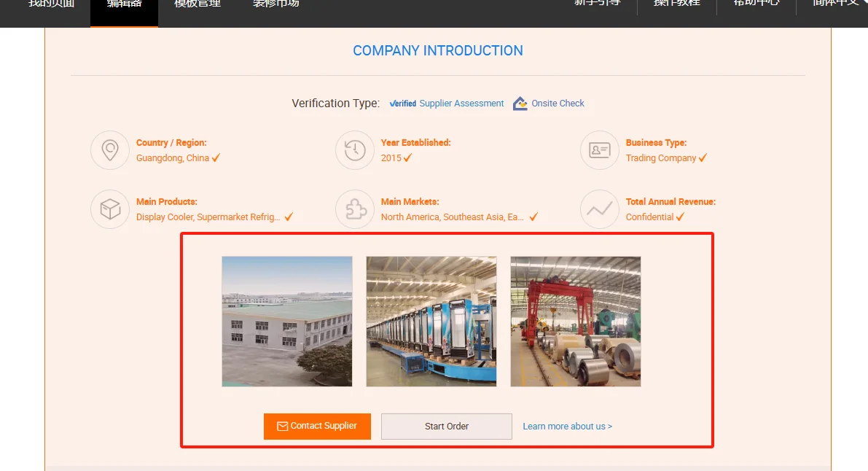The height and width of the screenshot is (471, 868).
Task: Open the Supplier Assessment link
Action: tap(461, 104)
